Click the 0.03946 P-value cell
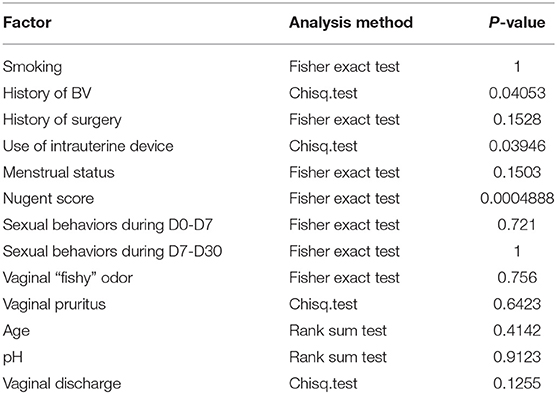 pyautogui.click(x=517, y=146)
